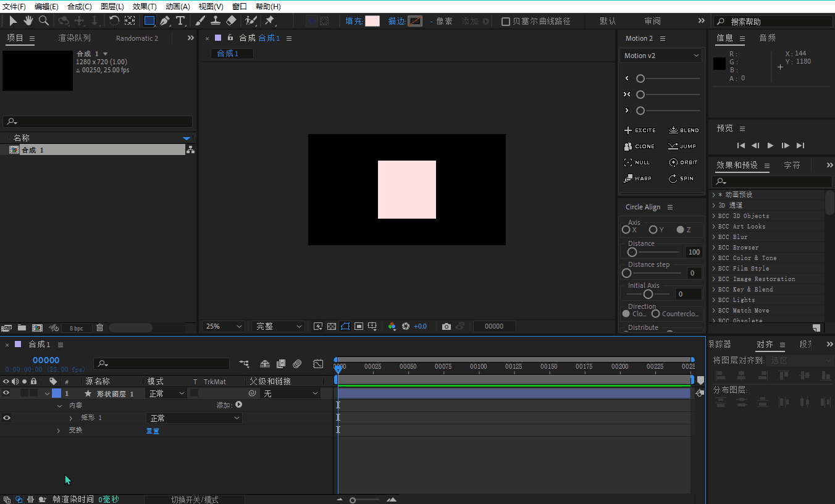Toggle solo switch for 形状图层 1
Viewport: 835px width, 504px height.
point(24,393)
